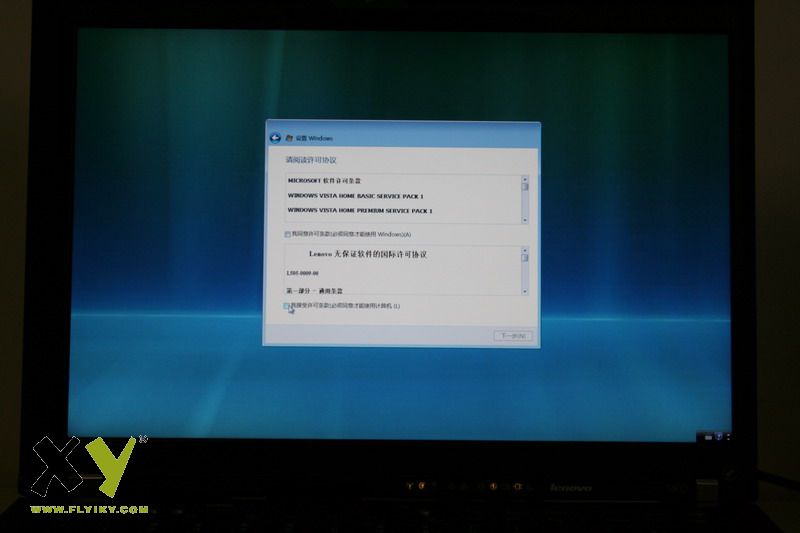Click the blue back arrow button

point(275,138)
